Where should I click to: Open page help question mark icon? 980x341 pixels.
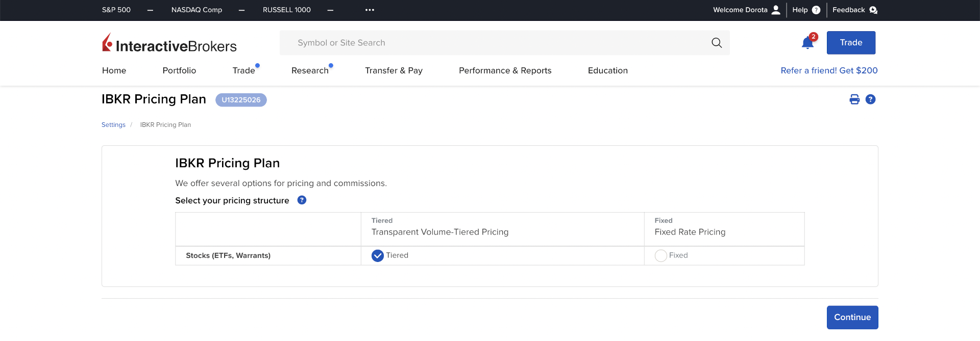(x=870, y=99)
